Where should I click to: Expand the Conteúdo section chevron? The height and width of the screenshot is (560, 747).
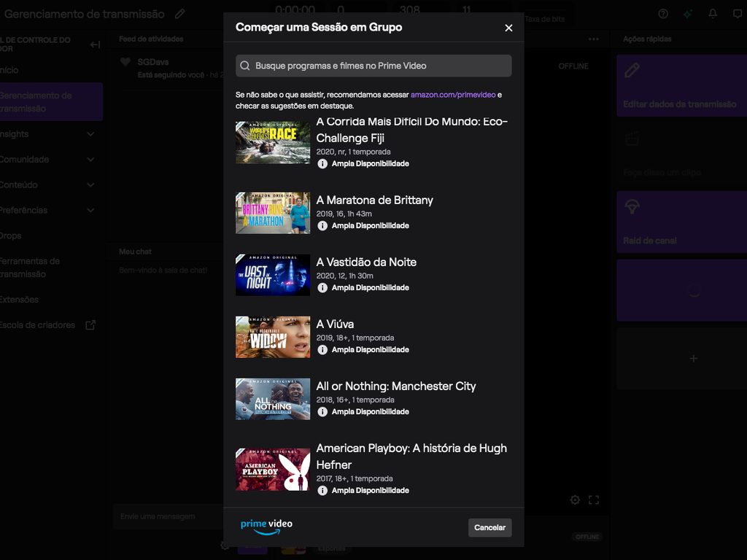tap(90, 184)
